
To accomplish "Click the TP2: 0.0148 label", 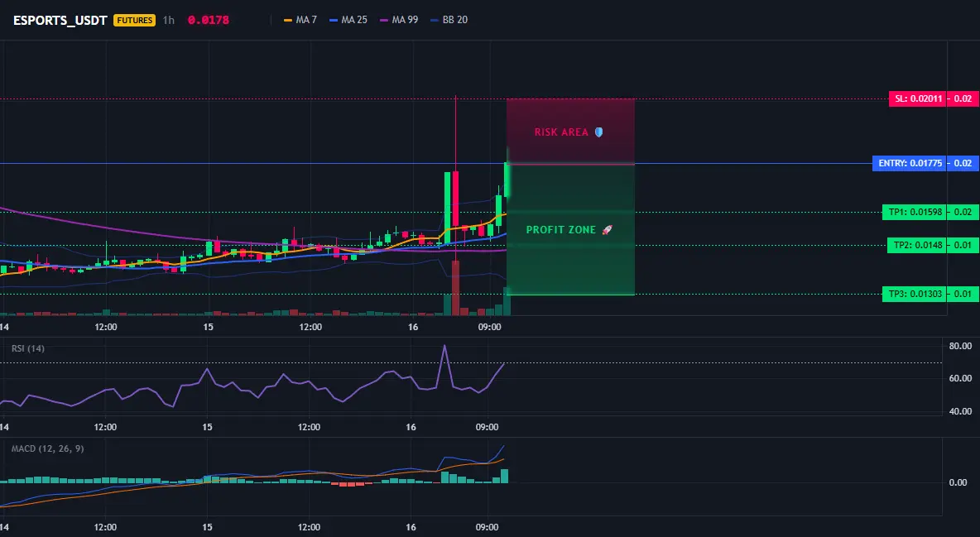I will point(917,245).
